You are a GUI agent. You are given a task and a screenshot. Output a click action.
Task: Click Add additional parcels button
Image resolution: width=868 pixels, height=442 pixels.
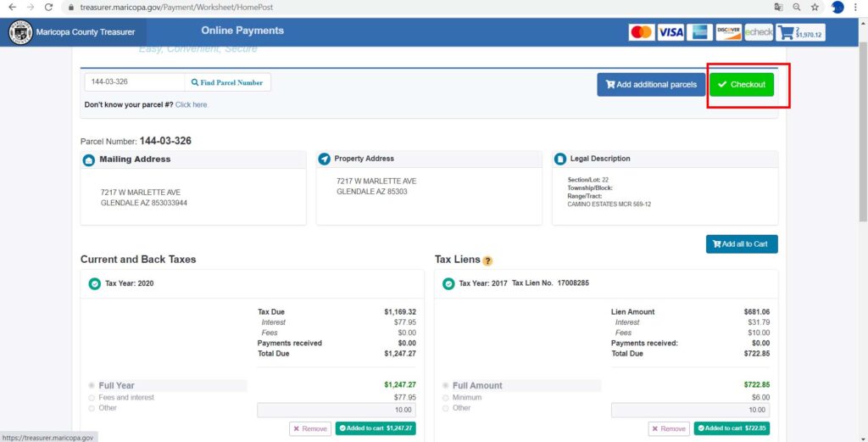coord(651,85)
